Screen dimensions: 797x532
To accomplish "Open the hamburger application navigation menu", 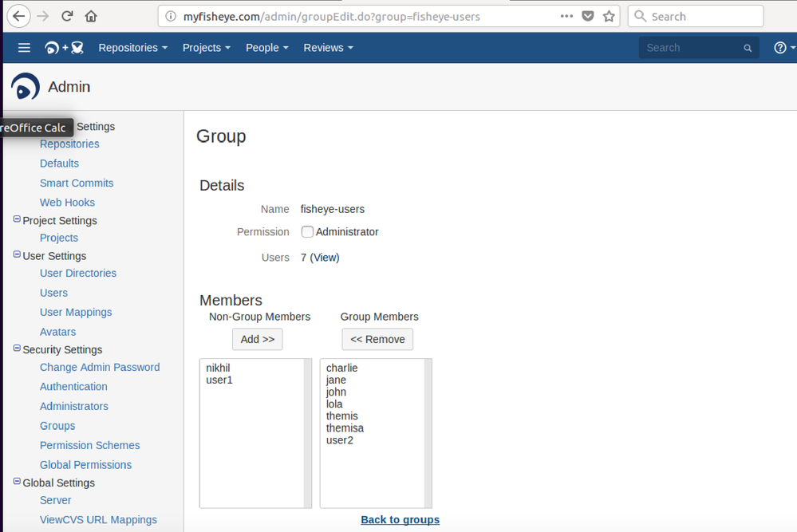I will click(24, 48).
